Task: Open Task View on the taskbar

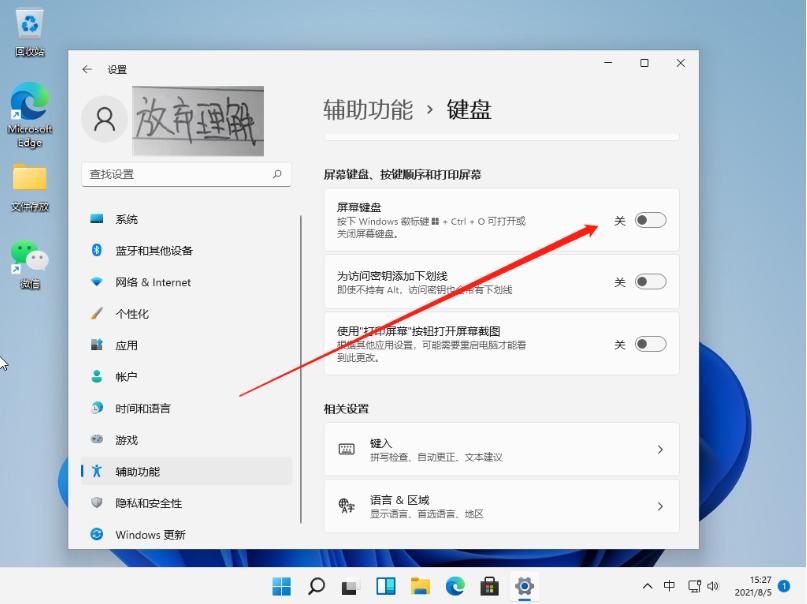Action: click(350, 586)
